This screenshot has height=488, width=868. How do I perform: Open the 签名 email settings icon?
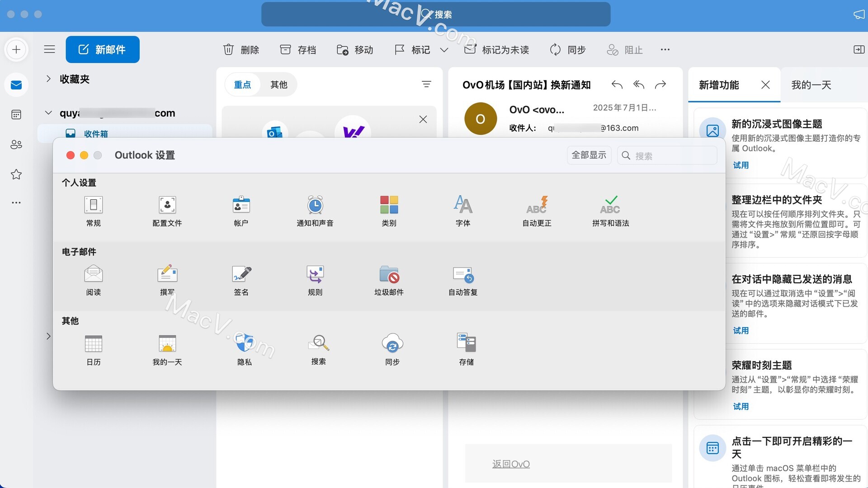(x=241, y=279)
